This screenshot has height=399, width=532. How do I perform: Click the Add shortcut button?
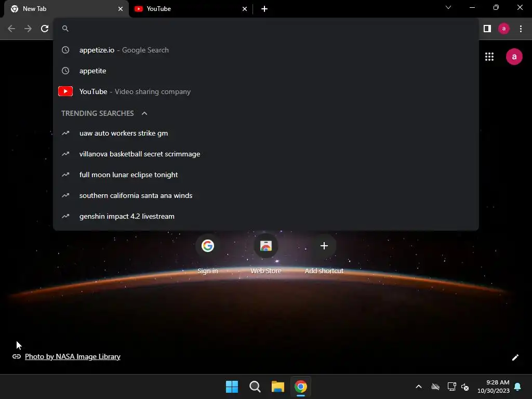pos(324,254)
